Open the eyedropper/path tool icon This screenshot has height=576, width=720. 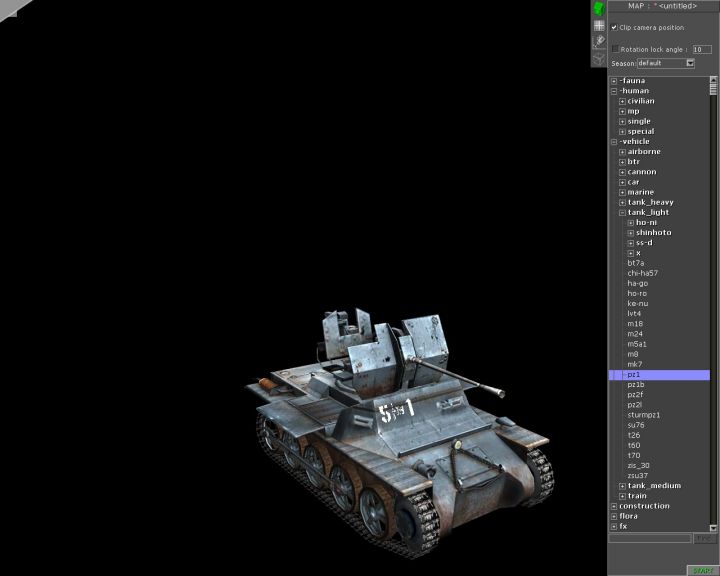point(599,41)
